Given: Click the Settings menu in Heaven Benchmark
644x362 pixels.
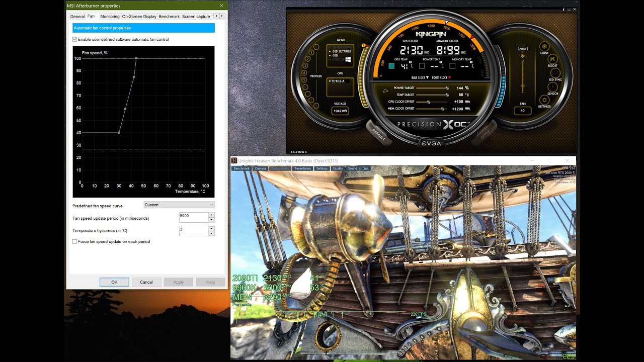Looking at the screenshot, I should 322,168.
